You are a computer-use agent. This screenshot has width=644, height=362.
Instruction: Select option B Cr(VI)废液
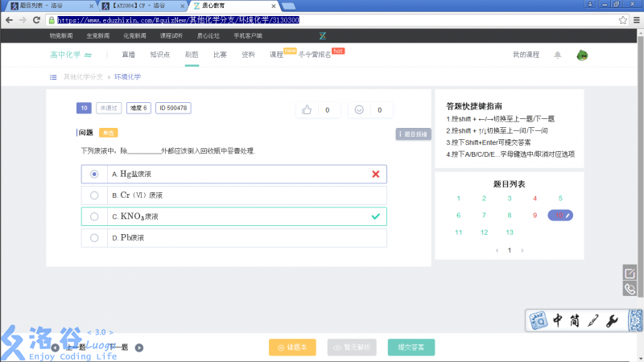pos(94,195)
